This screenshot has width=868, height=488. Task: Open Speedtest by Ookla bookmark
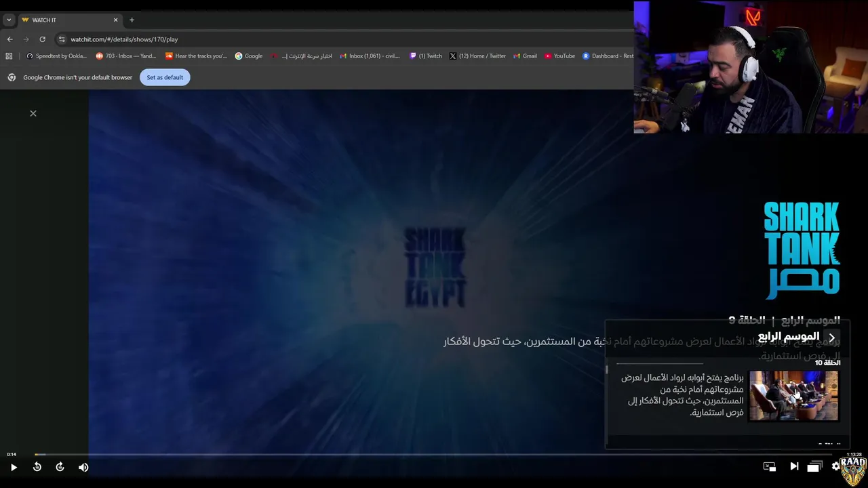click(56, 56)
